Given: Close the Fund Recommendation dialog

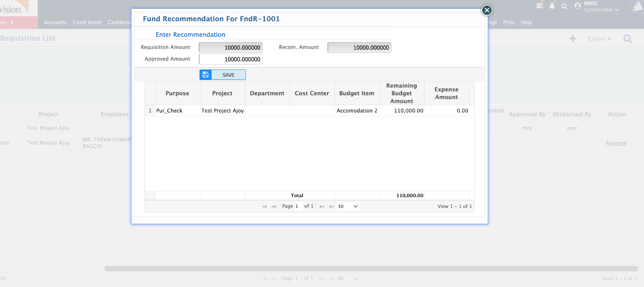Looking at the screenshot, I should pyautogui.click(x=487, y=10).
